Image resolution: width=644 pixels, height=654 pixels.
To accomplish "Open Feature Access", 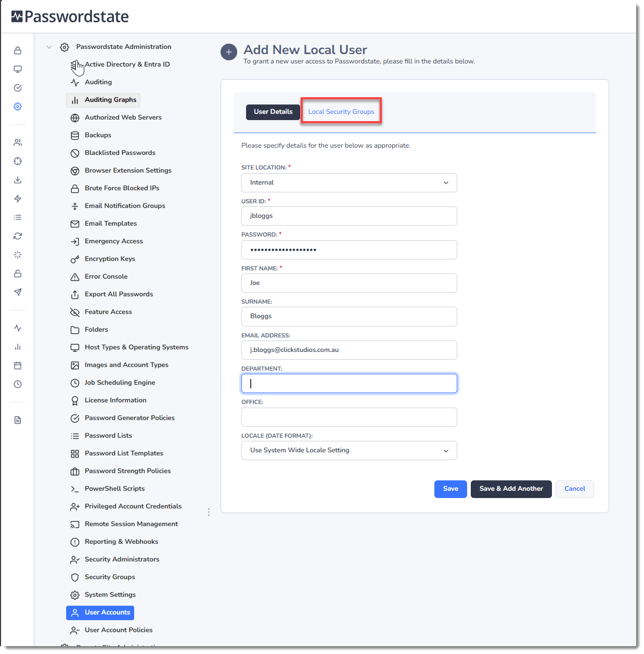I will click(108, 312).
